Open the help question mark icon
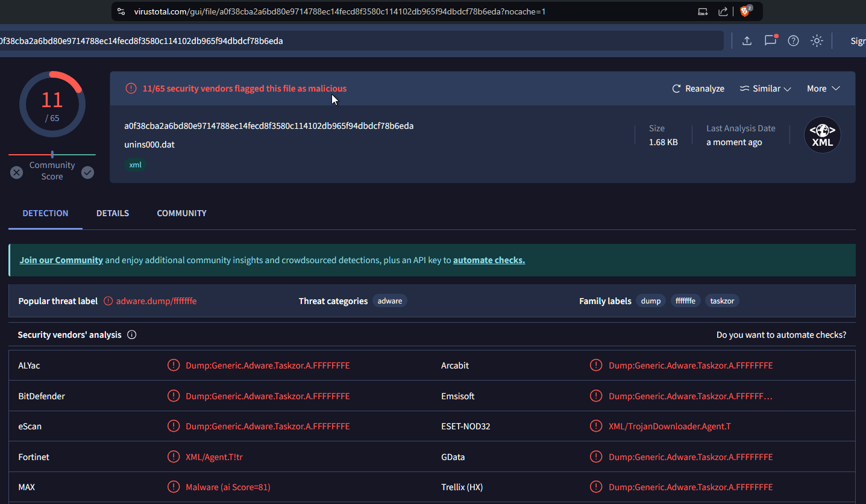This screenshot has height=504, width=866. pos(793,40)
